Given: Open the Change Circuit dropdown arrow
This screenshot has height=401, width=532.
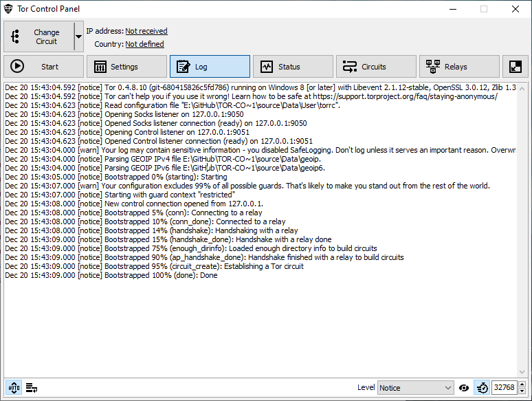Looking at the screenshot, I should pos(79,36).
